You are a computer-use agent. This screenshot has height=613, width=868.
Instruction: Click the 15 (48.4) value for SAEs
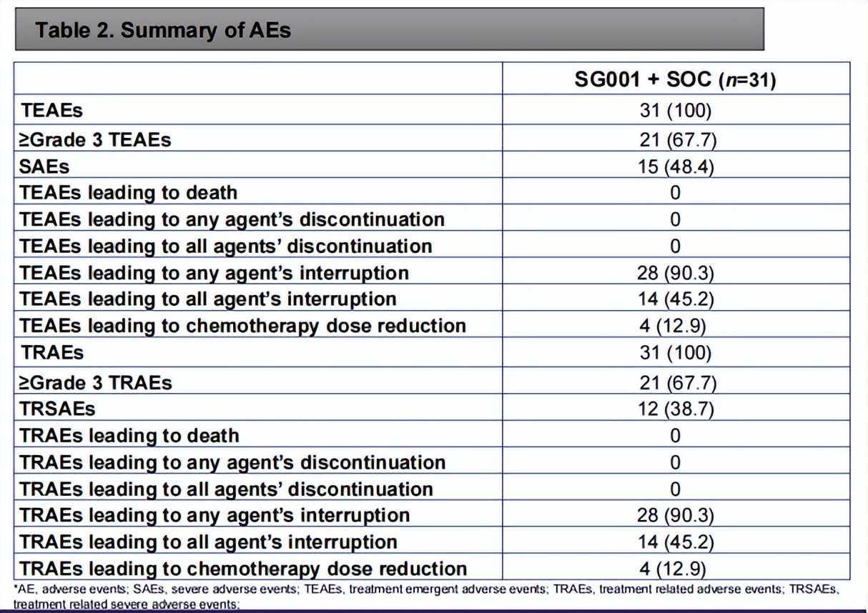[x=675, y=166]
